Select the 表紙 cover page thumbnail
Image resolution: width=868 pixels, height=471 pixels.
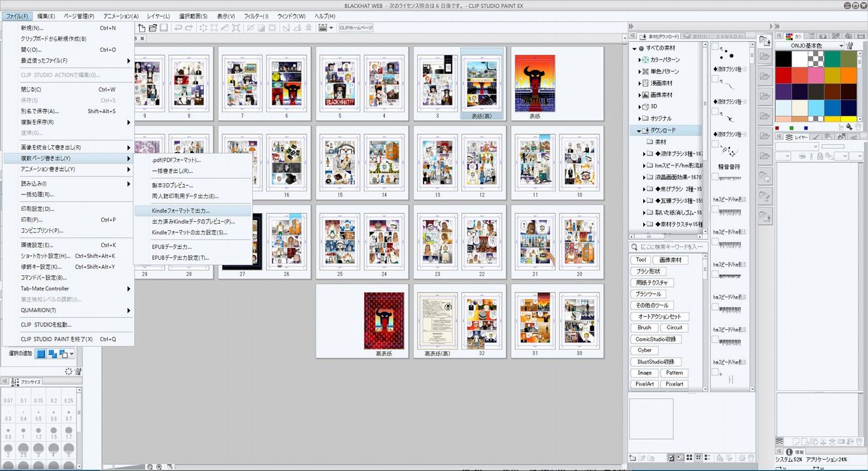coord(535,84)
